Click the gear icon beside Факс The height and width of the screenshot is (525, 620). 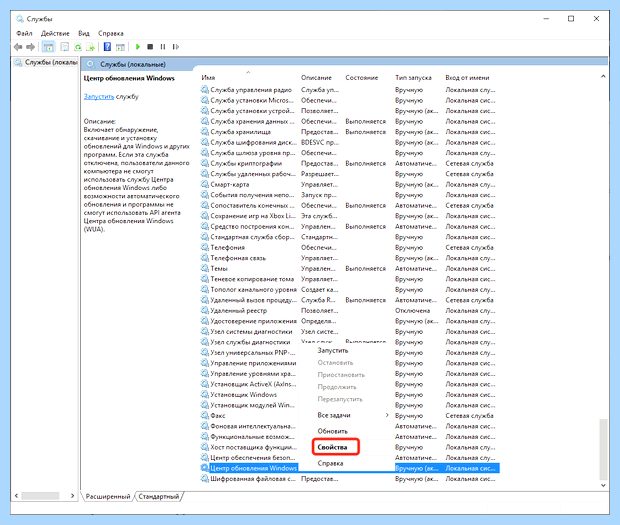pos(205,415)
